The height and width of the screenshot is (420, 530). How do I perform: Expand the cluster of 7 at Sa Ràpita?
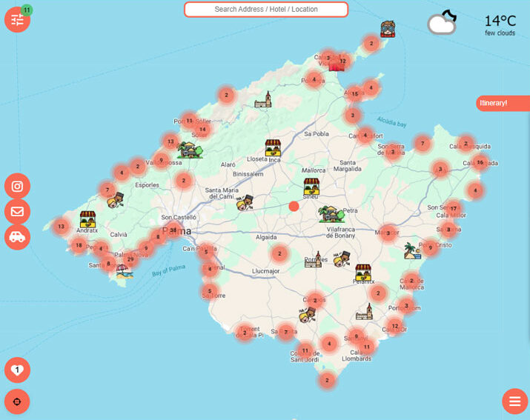pos(285,332)
